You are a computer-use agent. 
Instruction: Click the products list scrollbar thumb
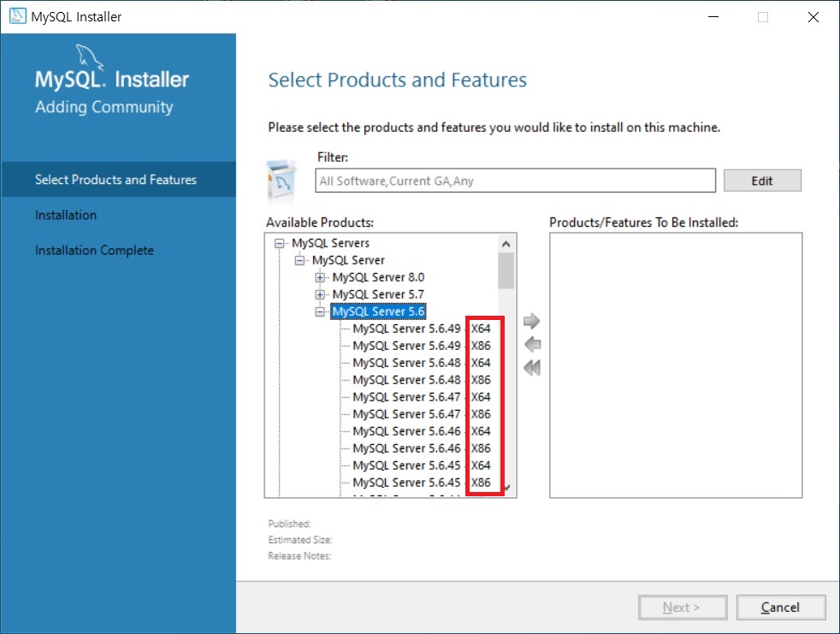506,270
